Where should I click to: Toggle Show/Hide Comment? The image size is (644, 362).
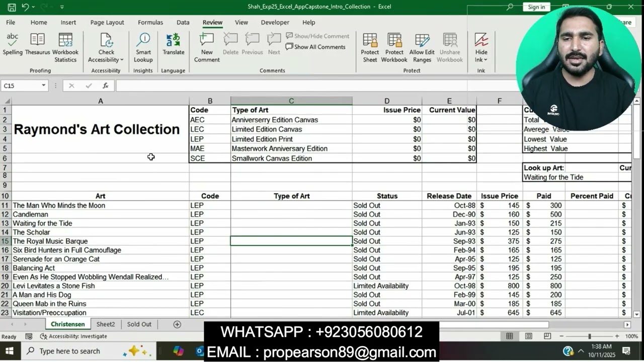click(x=317, y=36)
